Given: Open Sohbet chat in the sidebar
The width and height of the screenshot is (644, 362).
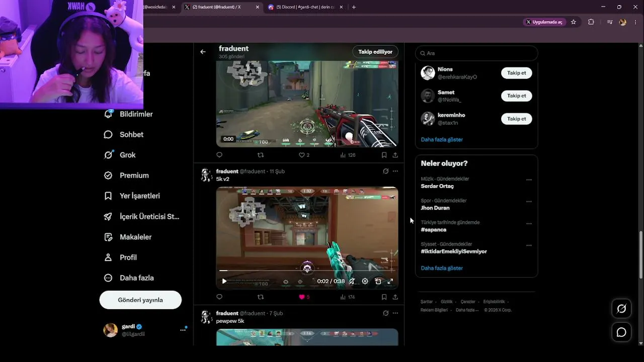Looking at the screenshot, I should pos(124,135).
